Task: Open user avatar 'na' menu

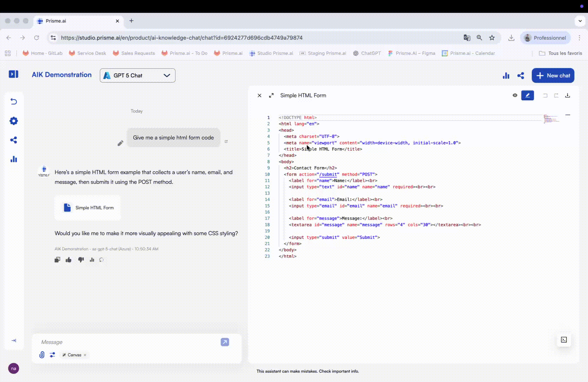Action: [13, 369]
